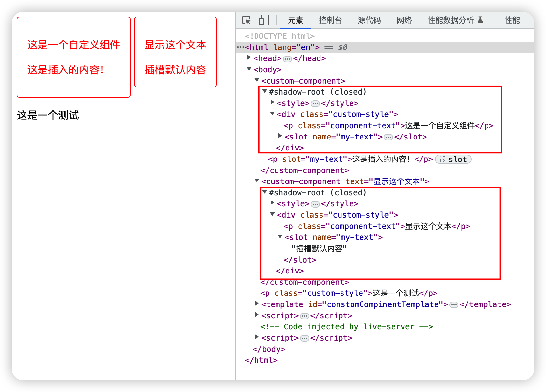Toggle the device toolbar icon
The height and width of the screenshot is (392, 546).
pos(264,20)
